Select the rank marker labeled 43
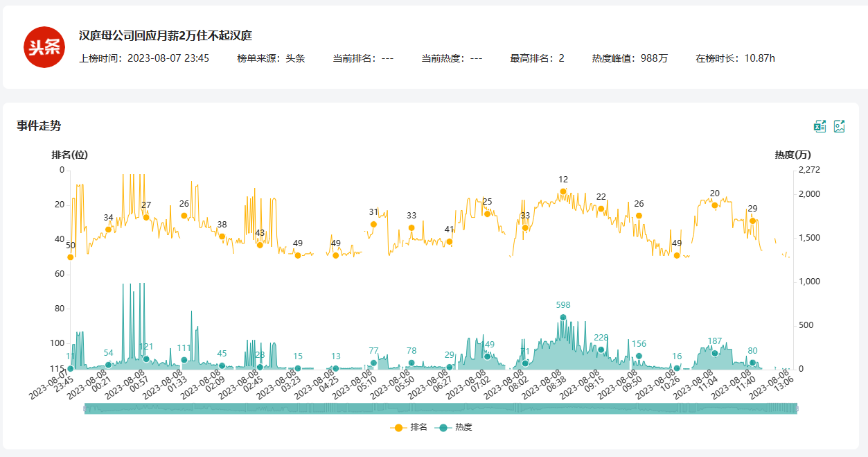This screenshot has height=457, width=868. click(260, 245)
